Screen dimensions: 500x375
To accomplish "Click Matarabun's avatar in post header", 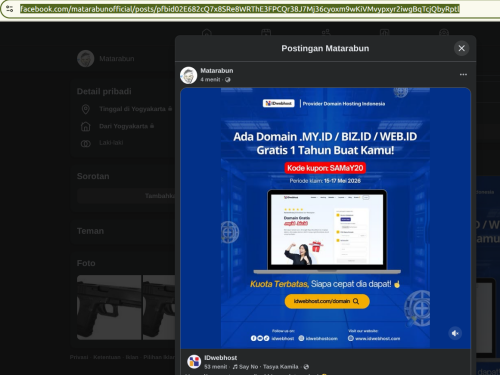I will 188,75.
